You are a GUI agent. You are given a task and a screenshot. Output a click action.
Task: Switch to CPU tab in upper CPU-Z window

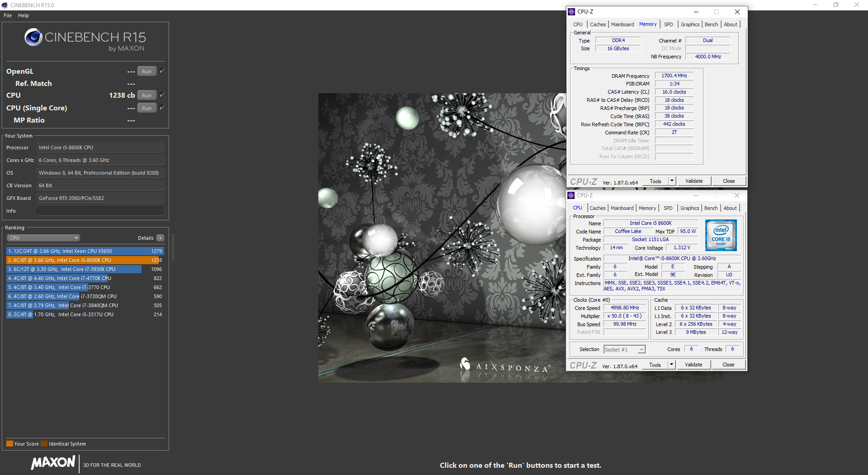578,24
